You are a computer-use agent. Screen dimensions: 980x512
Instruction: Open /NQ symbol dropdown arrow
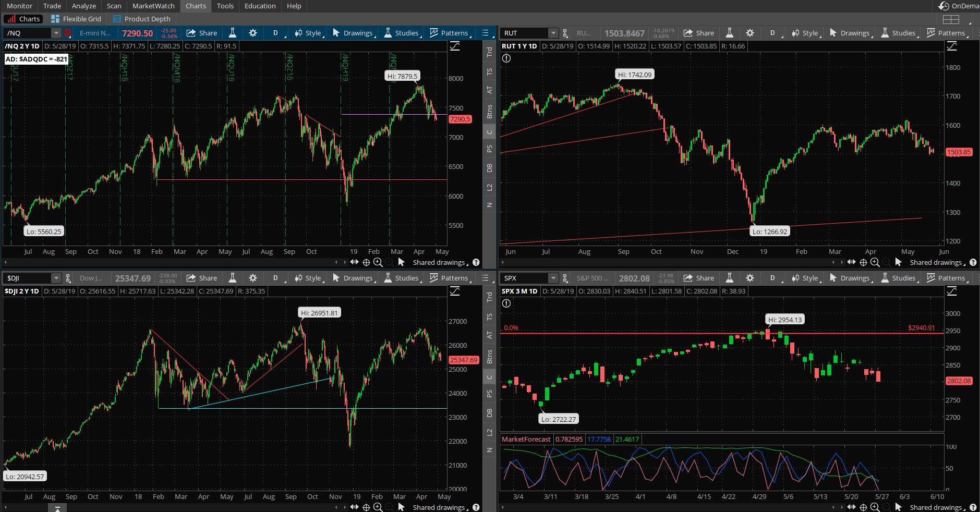click(x=56, y=33)
